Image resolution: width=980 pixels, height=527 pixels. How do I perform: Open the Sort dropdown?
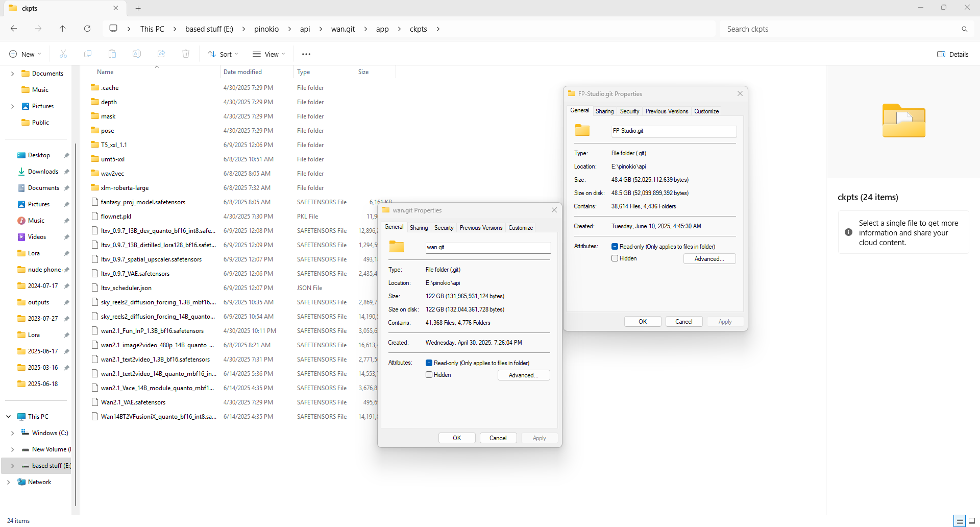223,54
